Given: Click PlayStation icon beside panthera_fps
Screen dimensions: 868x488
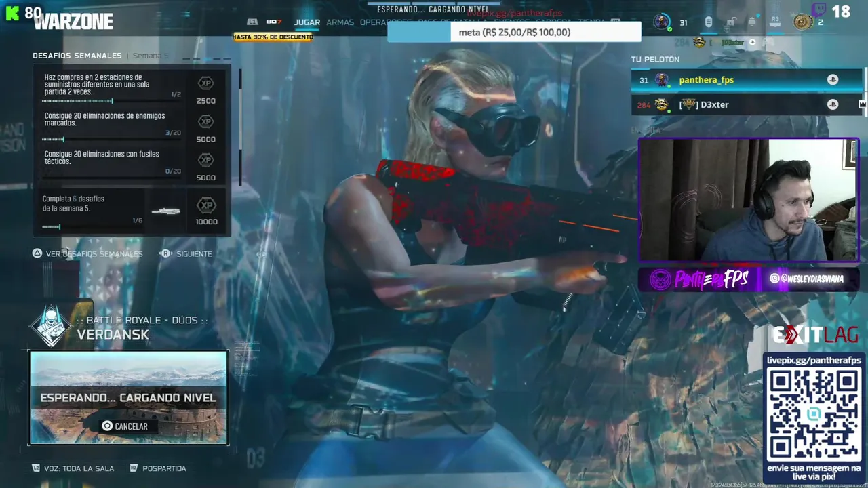Looking at the screenshot, I should point(832,80).
